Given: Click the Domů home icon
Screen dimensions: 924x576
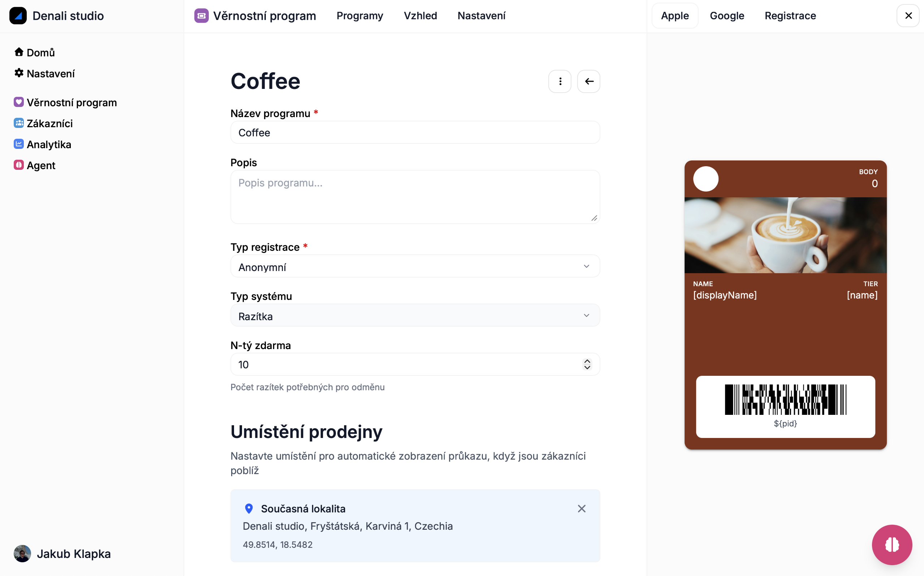Looking at the screenshot, I should [19, 51].
